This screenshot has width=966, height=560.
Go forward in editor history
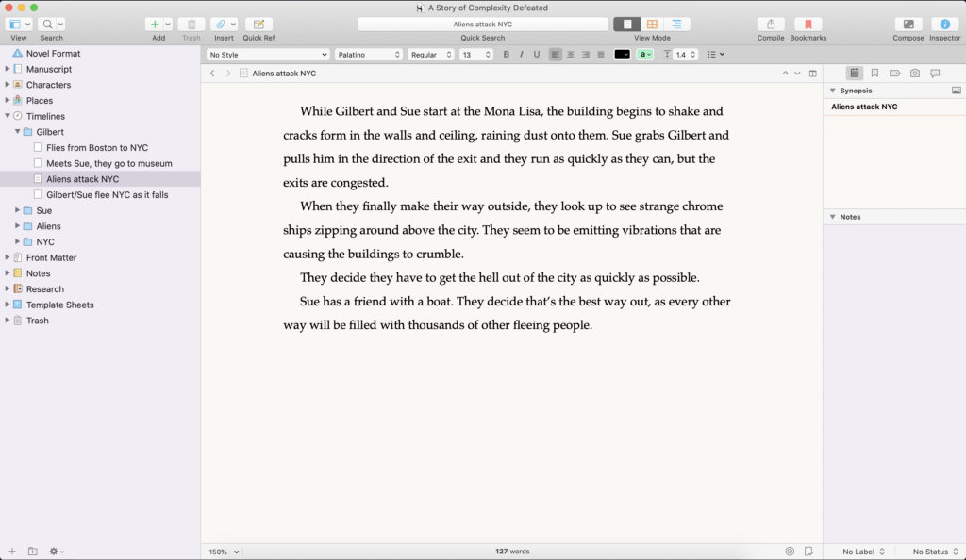tap(228, 74)
